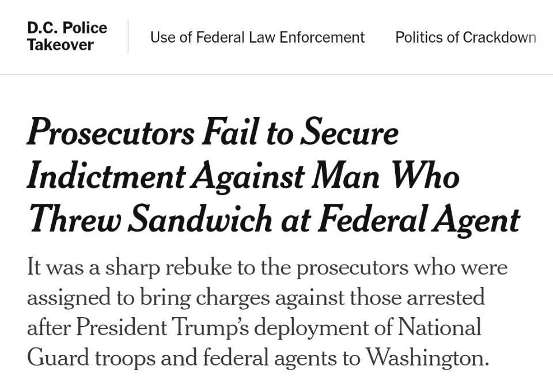The width and height of the screenshot is (553, 392).
Task: Click the word 'Washington' in the summary
Action: (427, 358)
